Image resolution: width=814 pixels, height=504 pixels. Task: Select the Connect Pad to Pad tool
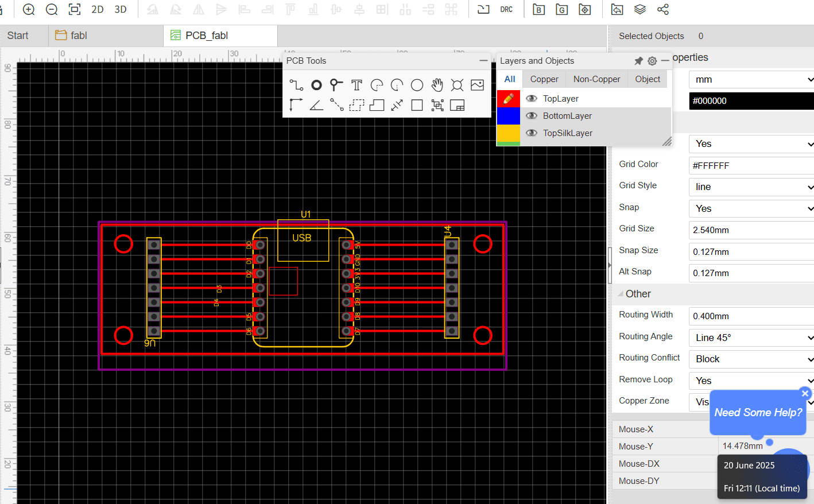[x=336, y=105]
